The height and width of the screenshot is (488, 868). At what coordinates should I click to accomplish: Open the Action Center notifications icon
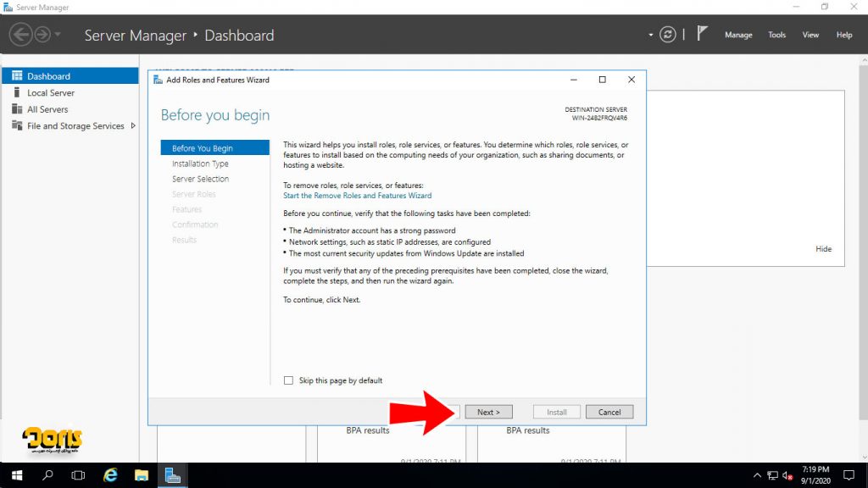pos(849,475)
